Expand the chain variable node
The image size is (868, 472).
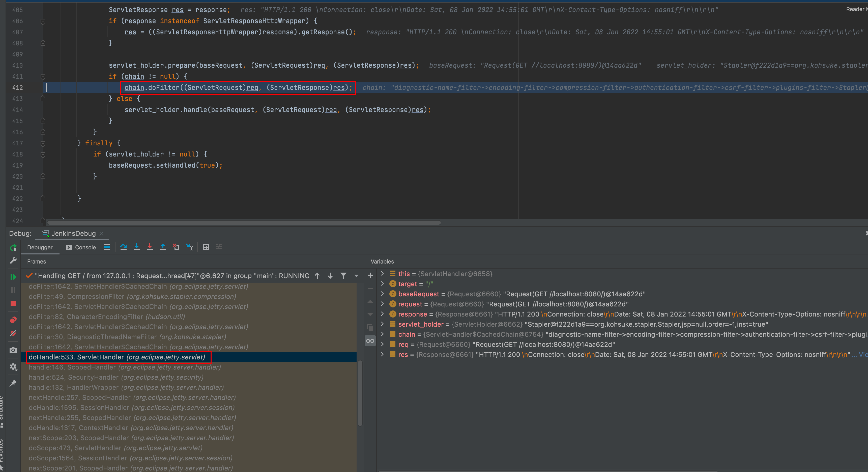382,334
